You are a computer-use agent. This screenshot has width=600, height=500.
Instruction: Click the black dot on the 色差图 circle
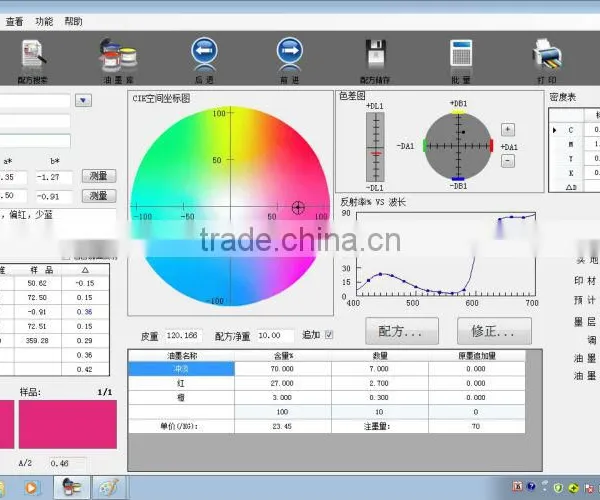coord(463,132)
